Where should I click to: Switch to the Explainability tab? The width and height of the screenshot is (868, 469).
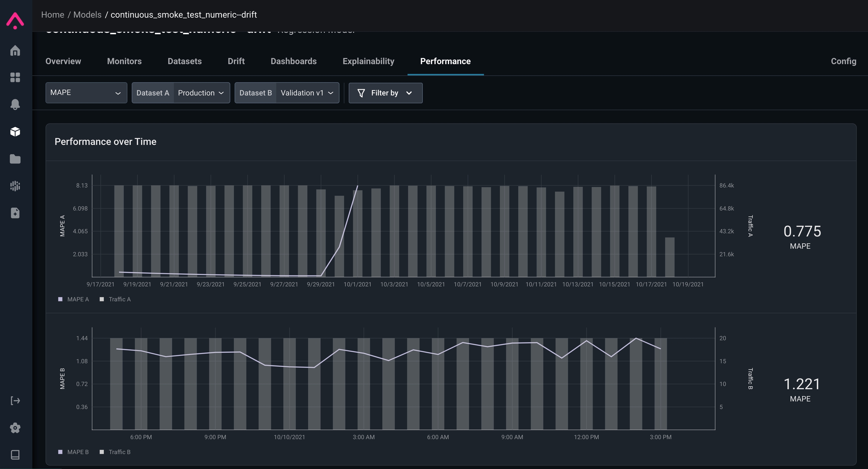pyautogui.click(x=368, y=61)
